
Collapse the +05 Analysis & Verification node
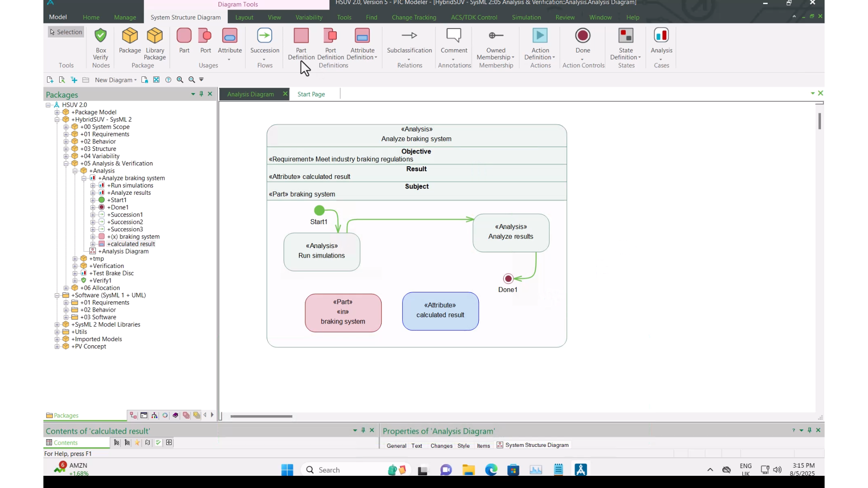click(66, 164)
